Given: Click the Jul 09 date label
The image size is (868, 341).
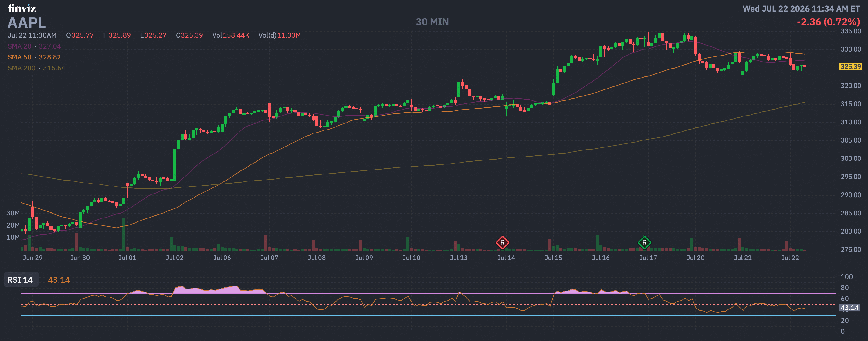Looking at the screenshot, I should (x=364, y=258).
